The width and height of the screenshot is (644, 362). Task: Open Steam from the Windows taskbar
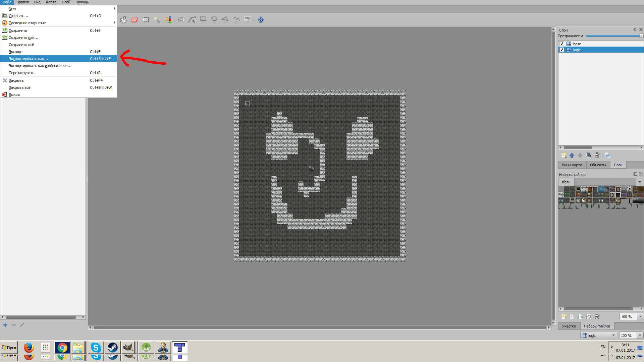(x=112, y=348)
